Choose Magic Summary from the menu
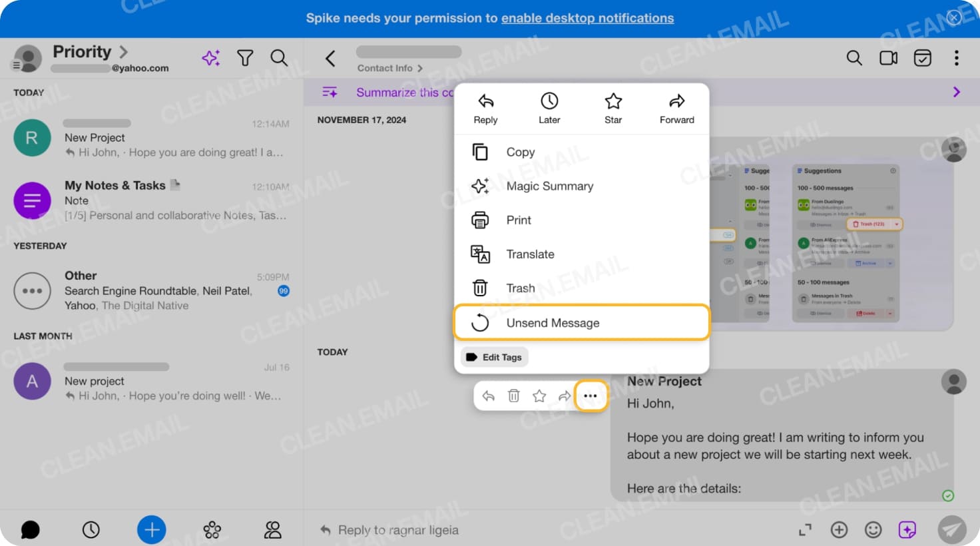The image size is (980, 546). point(549,186)
